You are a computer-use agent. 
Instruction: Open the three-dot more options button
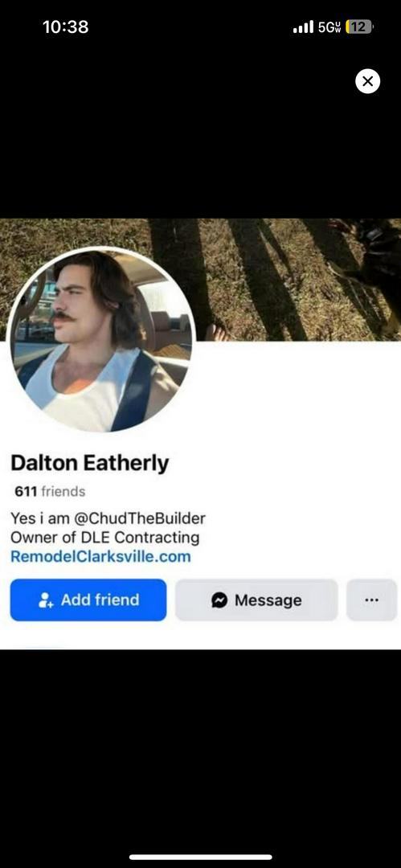(x=371, y=600)
